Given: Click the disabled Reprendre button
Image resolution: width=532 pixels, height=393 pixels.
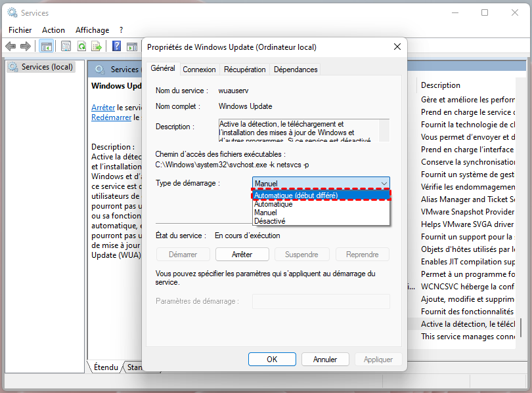Looking at the screenshot, I should 363,255.
